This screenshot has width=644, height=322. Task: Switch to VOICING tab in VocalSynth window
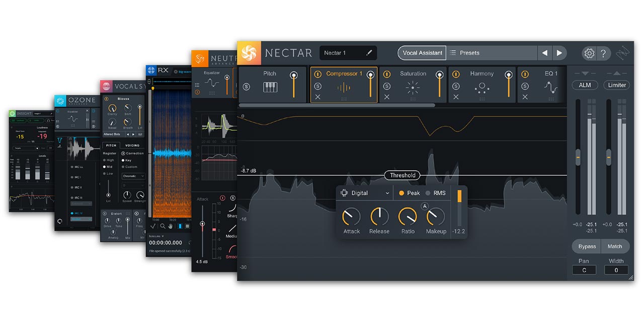(x=132, y=145)
